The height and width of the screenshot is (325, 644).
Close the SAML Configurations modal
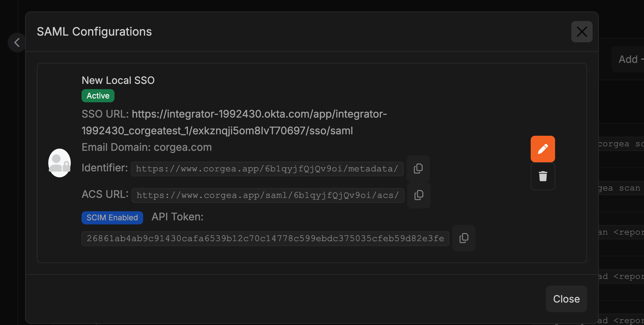coord(566,299)
